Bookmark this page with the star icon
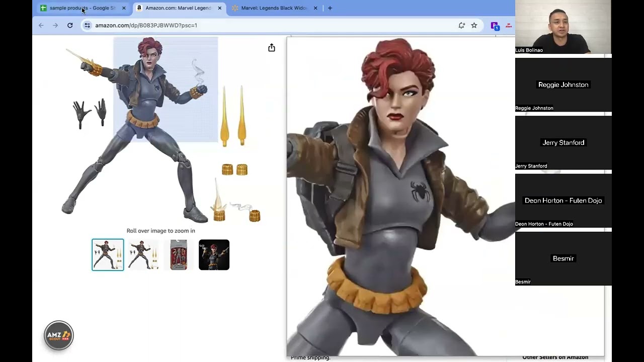This screenshot has width=644, height=362. coord(474,25)
